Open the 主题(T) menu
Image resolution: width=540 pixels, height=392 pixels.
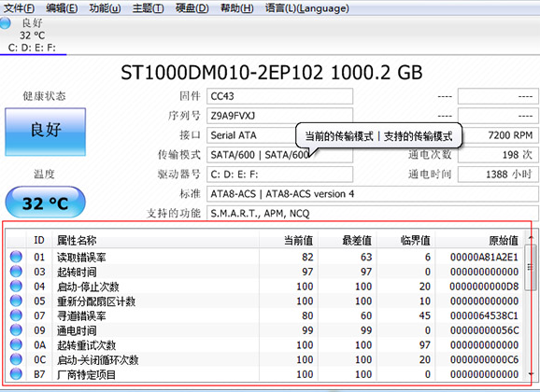[x=148, y=7]
